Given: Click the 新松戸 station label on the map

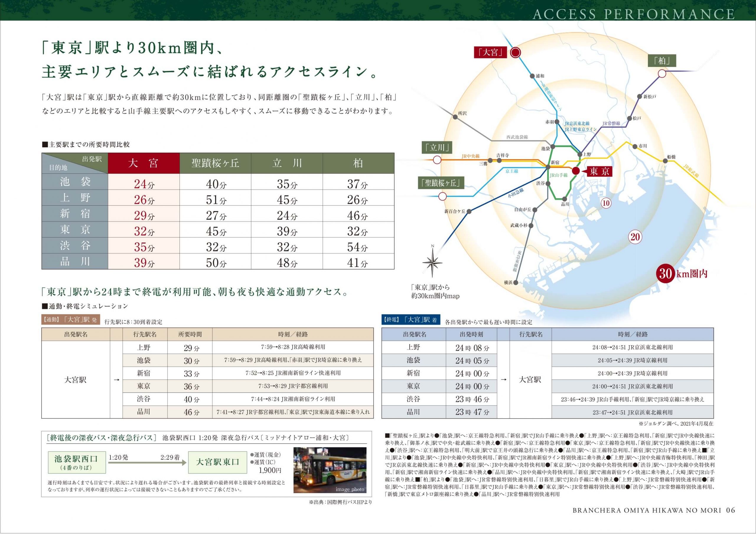Looking at the screenshot, I should tap(650, 97).
